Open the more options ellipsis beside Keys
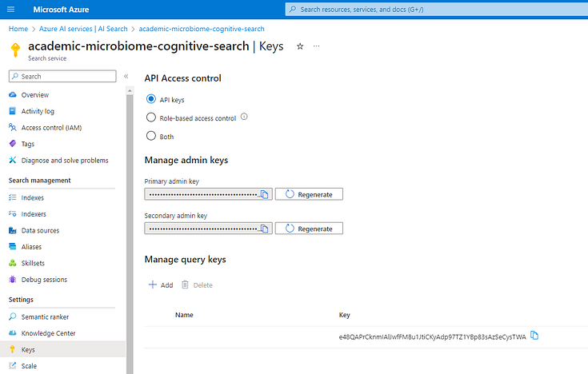Viewport: 588px width, 374px height. pos(317,46)
